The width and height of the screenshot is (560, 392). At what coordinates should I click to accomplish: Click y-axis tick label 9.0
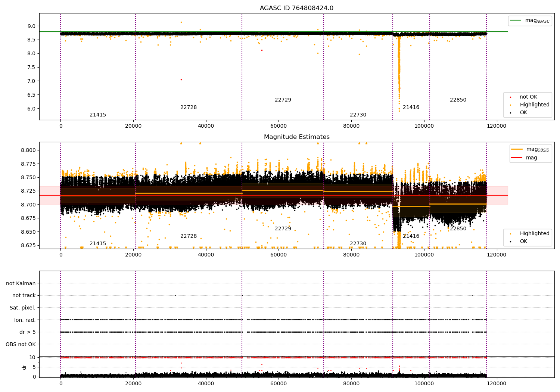(31, 26)
